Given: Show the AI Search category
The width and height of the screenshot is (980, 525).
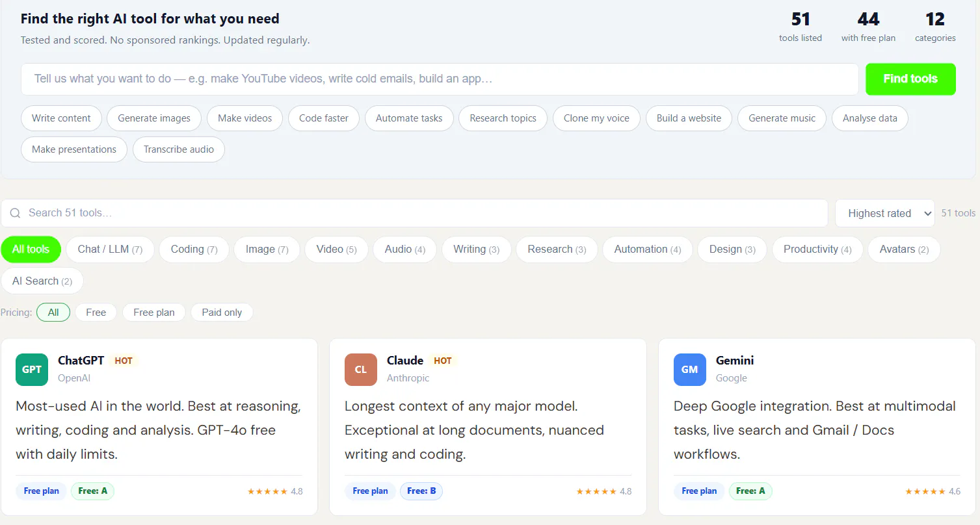Looking at the screenshot, I should click(x=42, y=281).
